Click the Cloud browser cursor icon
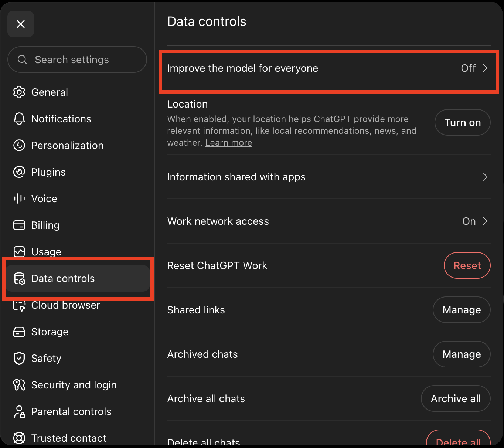The image size is (504, 448). point(19,305)
